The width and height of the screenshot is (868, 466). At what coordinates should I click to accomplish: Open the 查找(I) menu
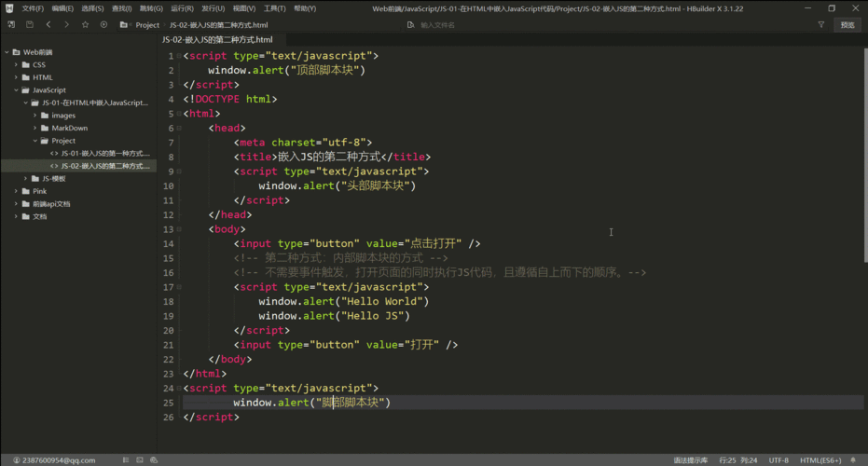click(122, 8)
